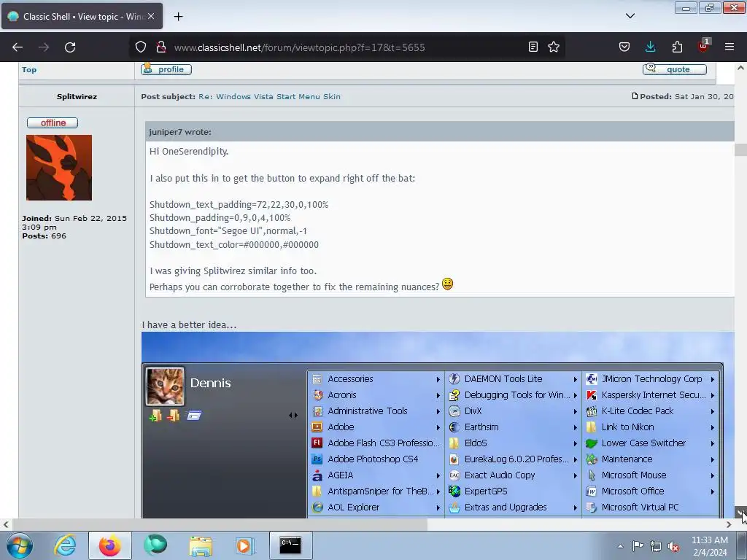This screenshot has height=560, width=747.
Task: Expand the Earthsim submenu arrow
Action: pyautogui.click(x=575, y=427)
